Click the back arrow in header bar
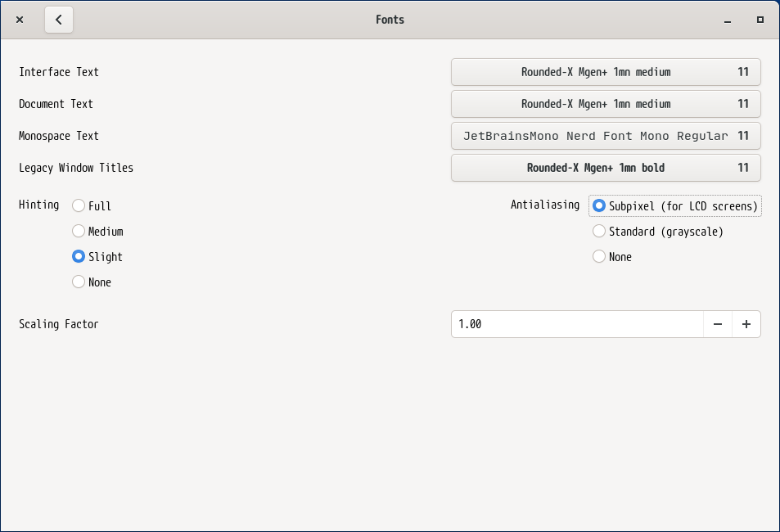The image size is (780, 532). coord(59,20)
